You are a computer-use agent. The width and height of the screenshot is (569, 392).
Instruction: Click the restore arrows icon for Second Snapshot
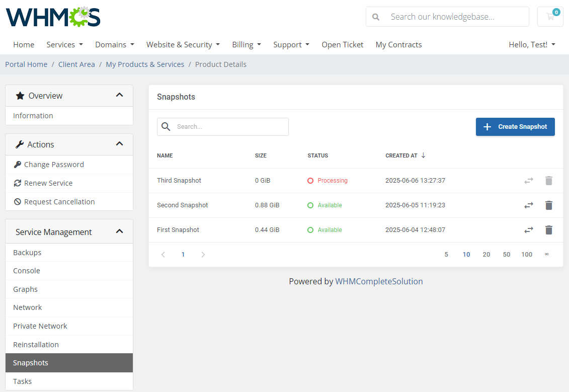[528, 205]
